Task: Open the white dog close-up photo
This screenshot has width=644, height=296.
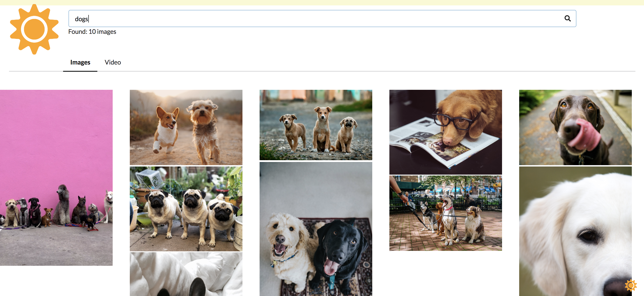Action: [x=575, y=231]
